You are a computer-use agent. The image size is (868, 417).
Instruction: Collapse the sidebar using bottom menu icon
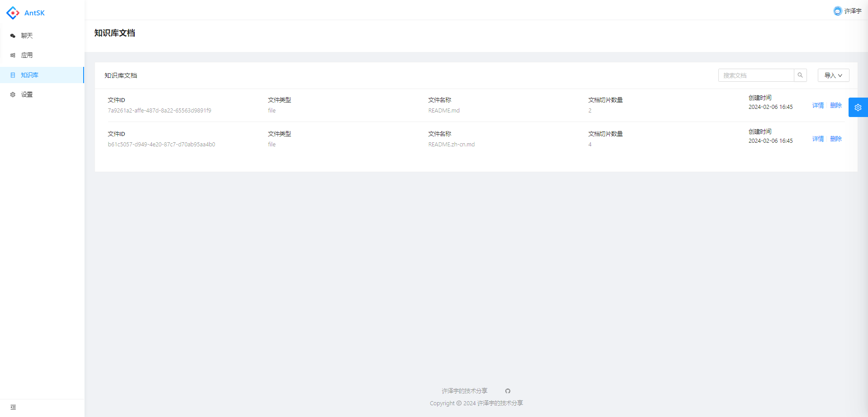click(13, 407)
